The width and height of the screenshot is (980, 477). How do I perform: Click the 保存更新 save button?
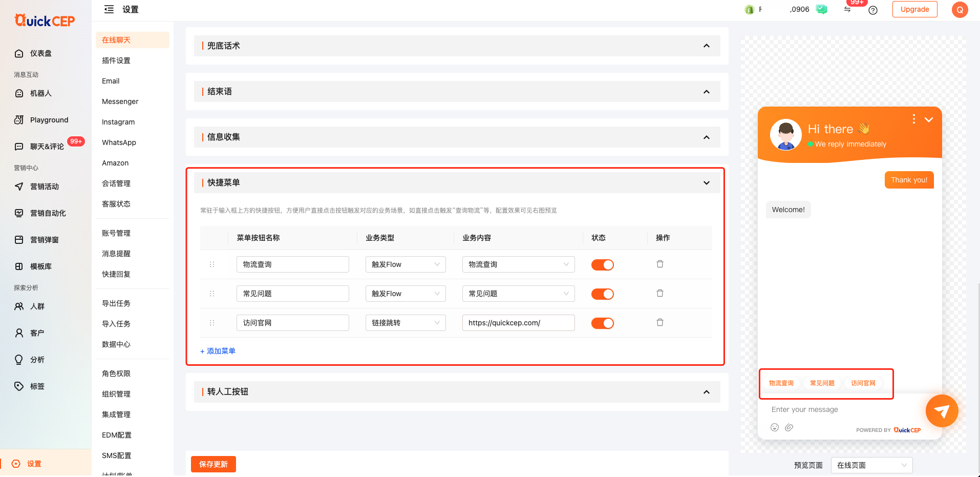[x=214, y=464]
